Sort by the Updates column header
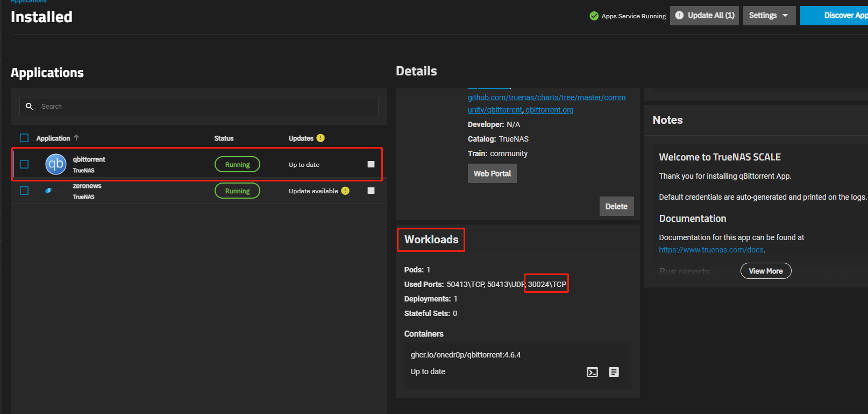Screen dimensions: 868x414 pyautogui.click(x=301, y=138)
